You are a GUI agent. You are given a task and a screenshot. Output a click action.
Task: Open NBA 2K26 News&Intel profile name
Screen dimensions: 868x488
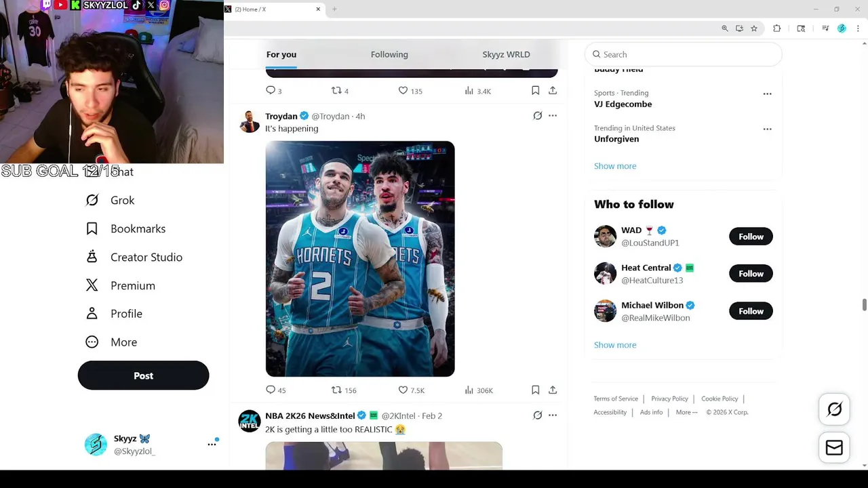pos(310,415)
